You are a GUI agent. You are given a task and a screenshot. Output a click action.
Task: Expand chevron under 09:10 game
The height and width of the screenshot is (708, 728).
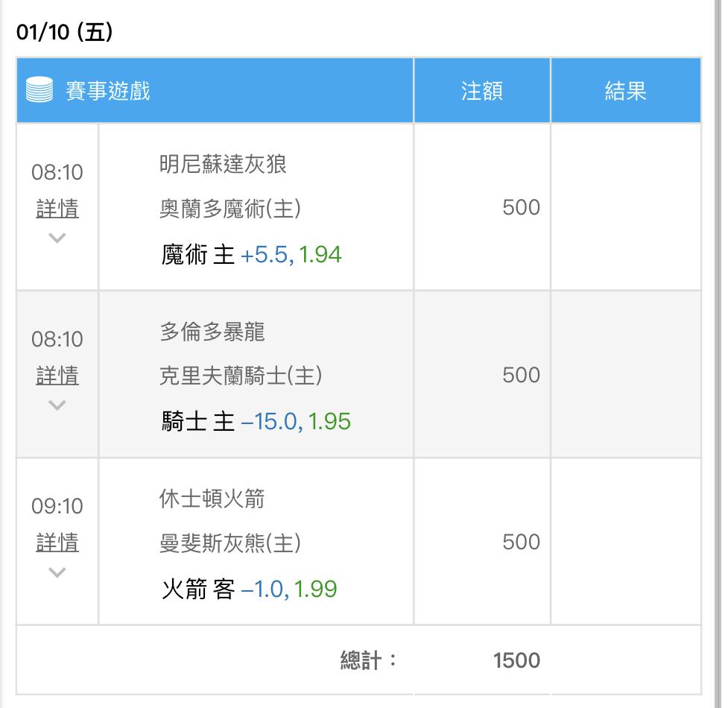[57, 572]
